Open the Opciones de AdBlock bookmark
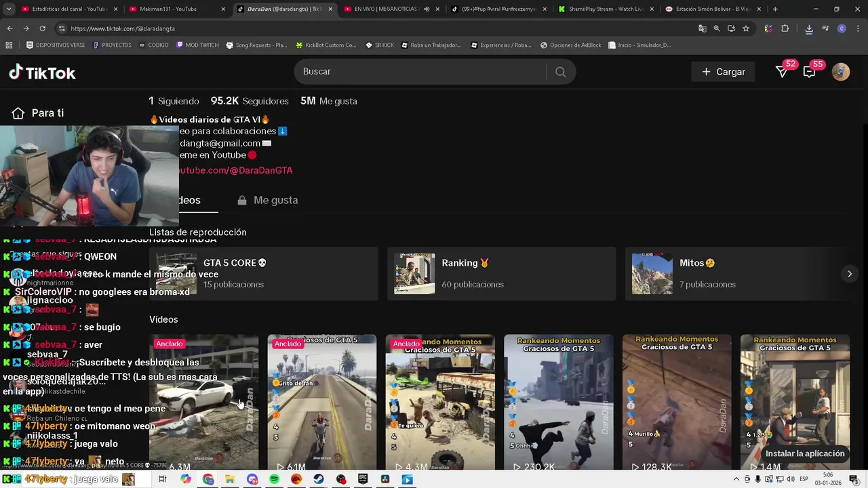 (x=571, y=45)
